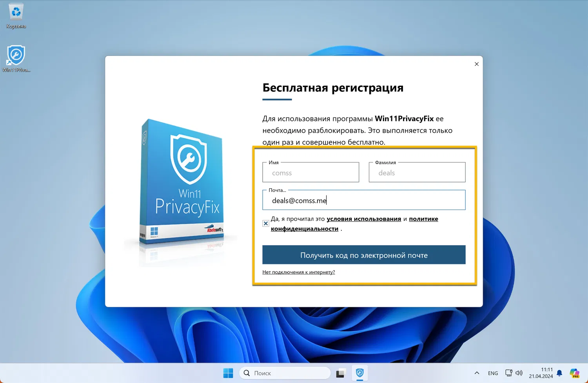Open the volume control in the tray
The width and height of the screenshot is (588, 383).
pos(519,373)
